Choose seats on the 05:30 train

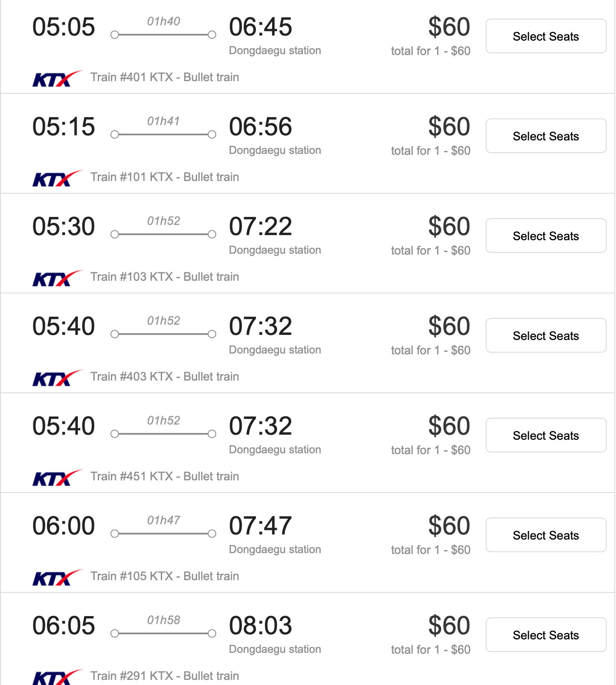[x=546, y=236]
